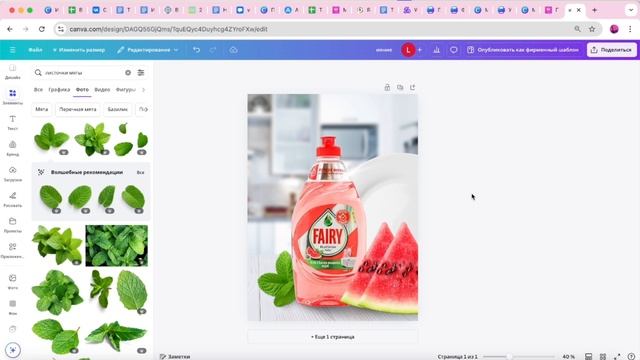Open the Заметки notes panel
The height and width of the screenshot is (360, 640).
175,356
